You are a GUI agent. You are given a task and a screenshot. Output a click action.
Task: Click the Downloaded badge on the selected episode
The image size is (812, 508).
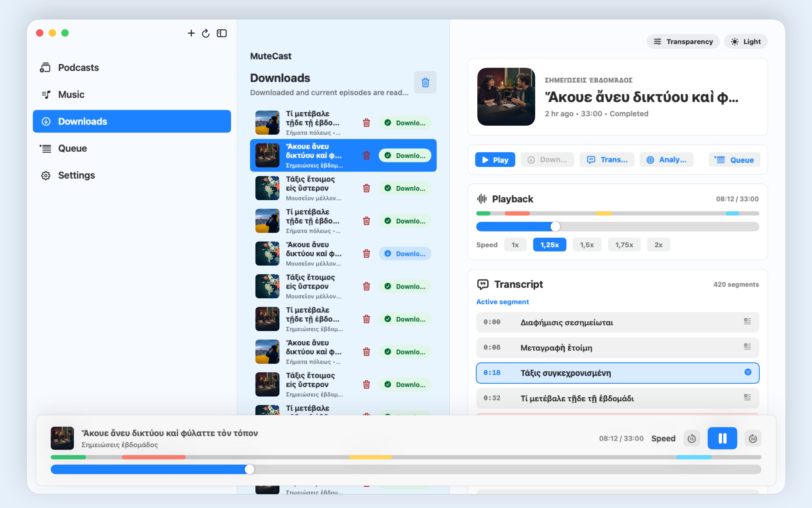click(x=405, y=155)
